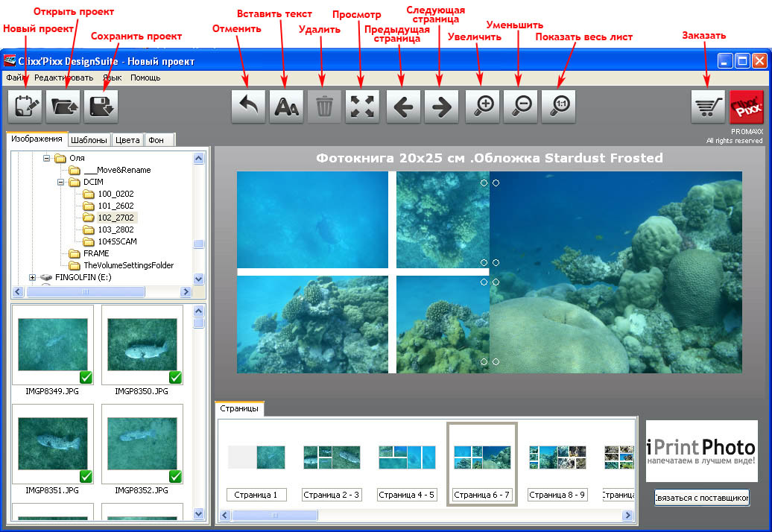Expand the FINGOLFIN (E:) drive node

pyautogui.click(x=32, y=278)
